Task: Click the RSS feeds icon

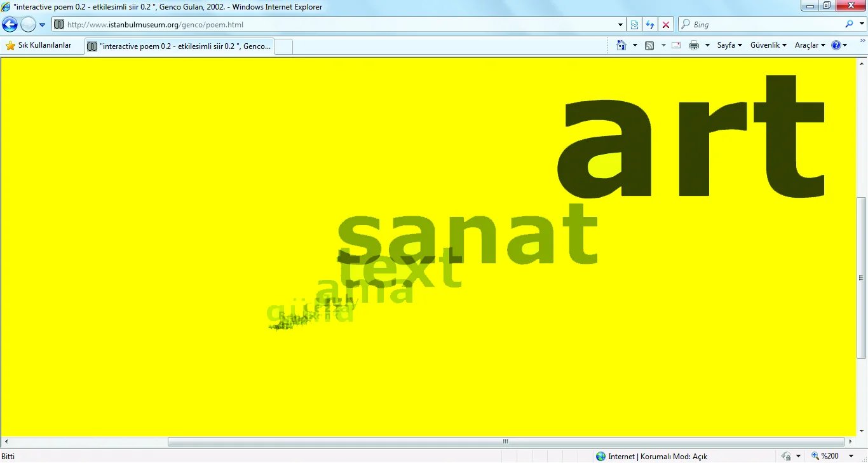Action: coord(649,45)
